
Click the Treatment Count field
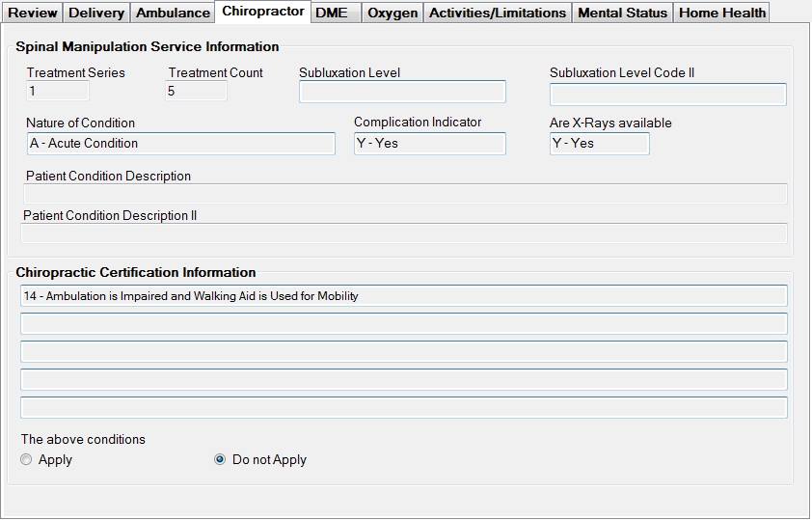click(x=197, y=92)
